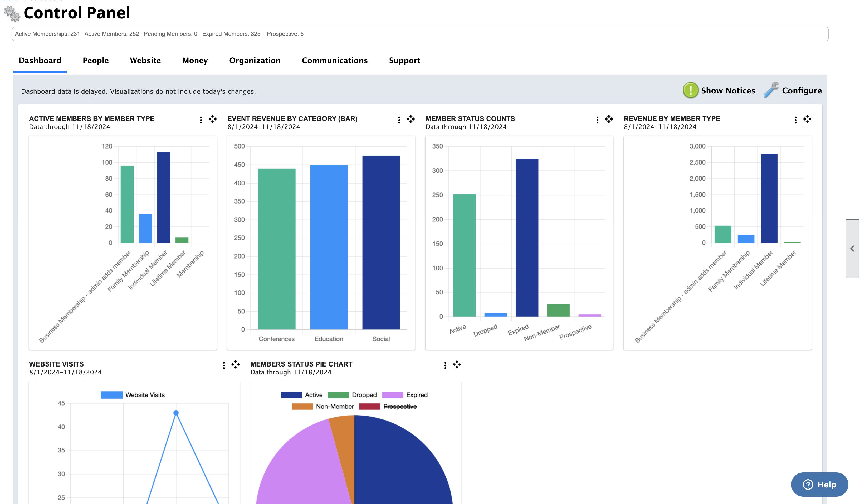Open the options menu on Website Visits widget

click(x=224, y=365)
